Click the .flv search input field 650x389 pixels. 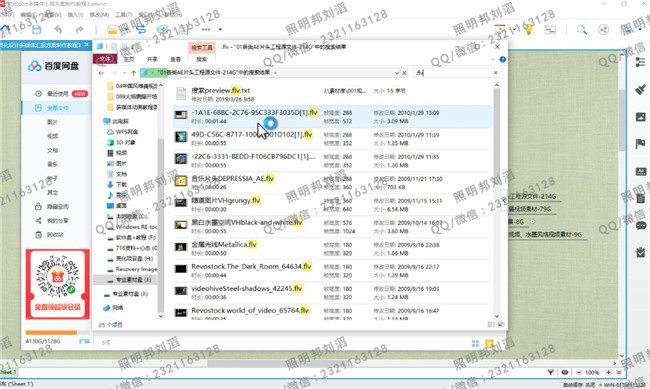pyautogui.click(x=453, y=73)
